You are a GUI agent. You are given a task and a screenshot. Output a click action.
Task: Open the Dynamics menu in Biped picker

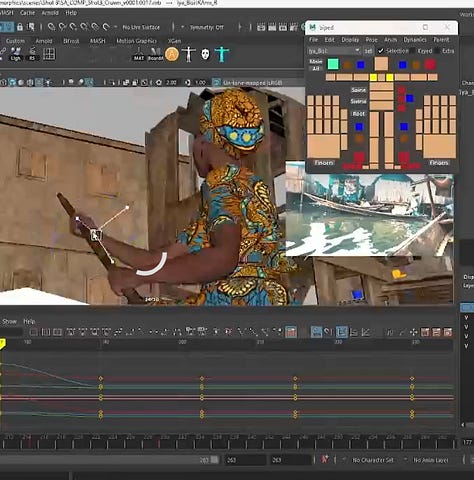[415, 40]
